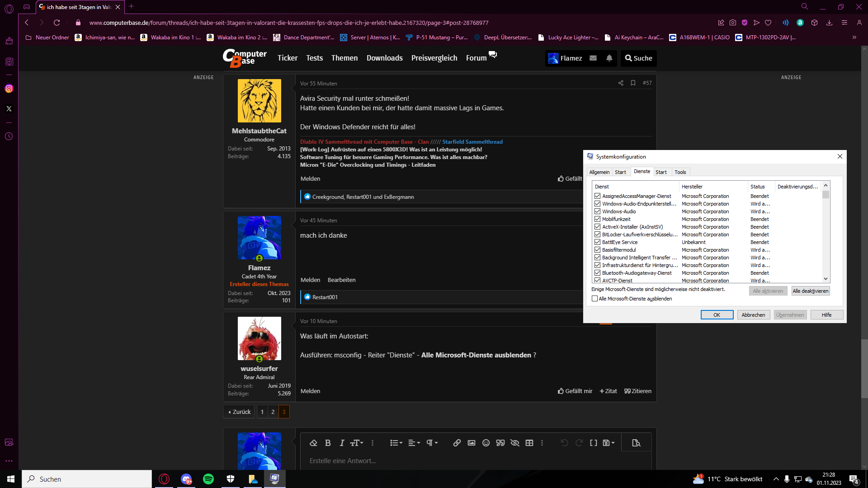This screenshot has height=488, width=868.
Task: Open the font size dropdown
Action: (357, 443)
